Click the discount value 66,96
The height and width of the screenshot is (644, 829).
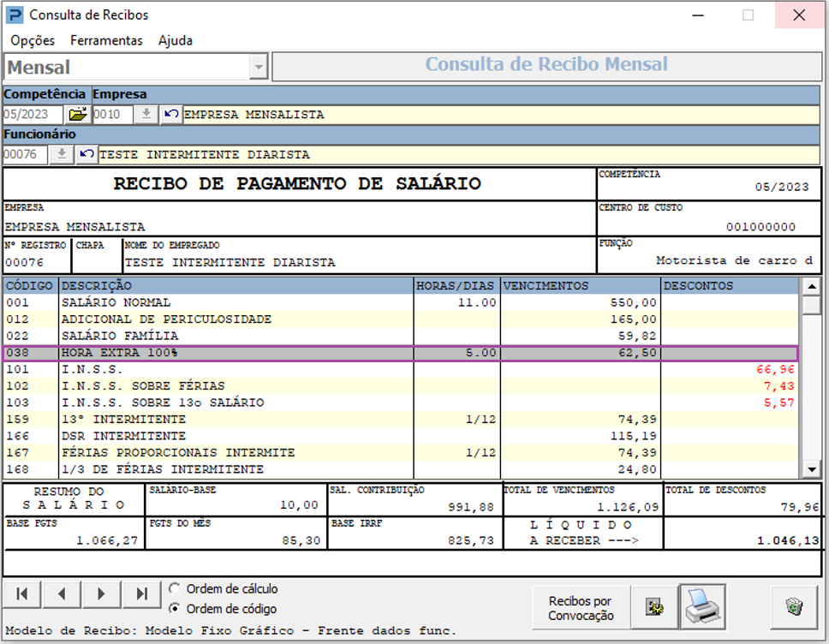click(775, 369)
